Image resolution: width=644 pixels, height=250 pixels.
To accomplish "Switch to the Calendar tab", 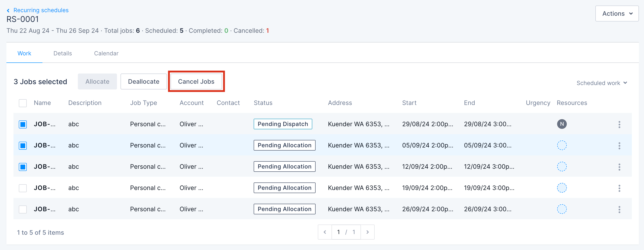I will (x=106, y=53).
